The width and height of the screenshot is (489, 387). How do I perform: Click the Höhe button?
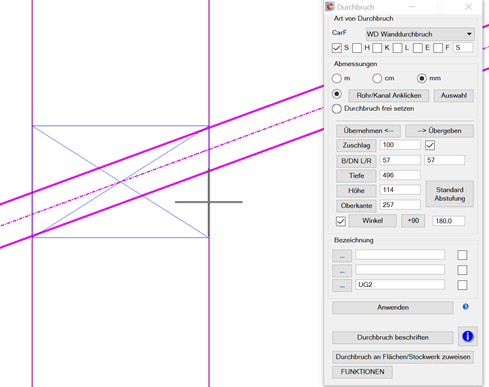[x=356, y=191]
